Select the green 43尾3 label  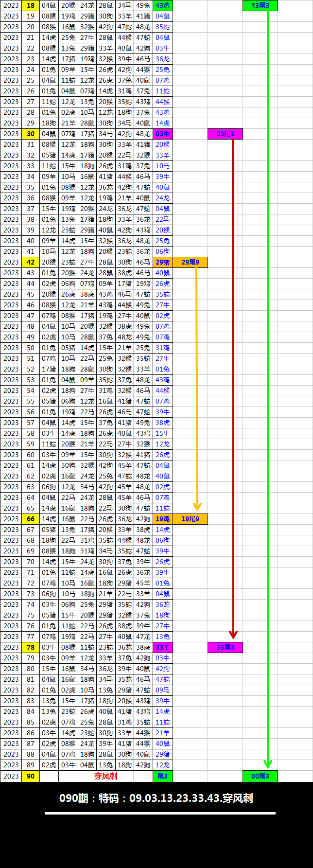pos(260,5)
